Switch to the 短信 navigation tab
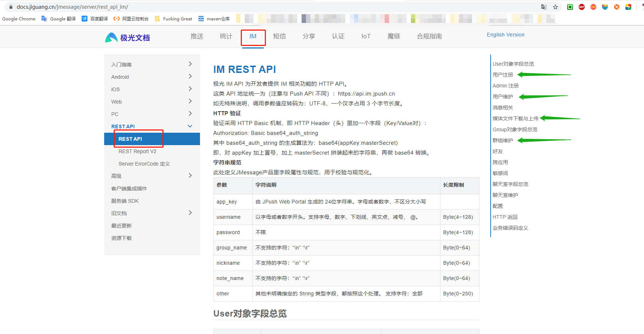Screen dimensions: 644x334 click(279, 36)
